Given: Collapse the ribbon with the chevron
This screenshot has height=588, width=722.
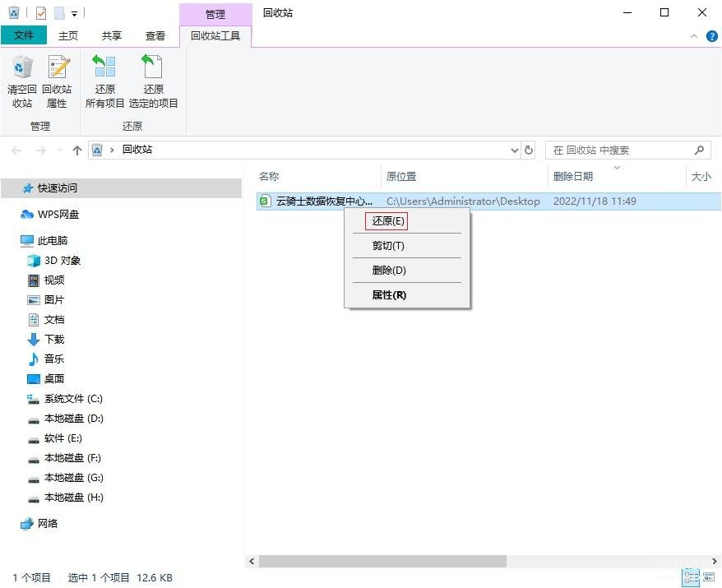Looking at the screenshot, I should pos(694,36).
